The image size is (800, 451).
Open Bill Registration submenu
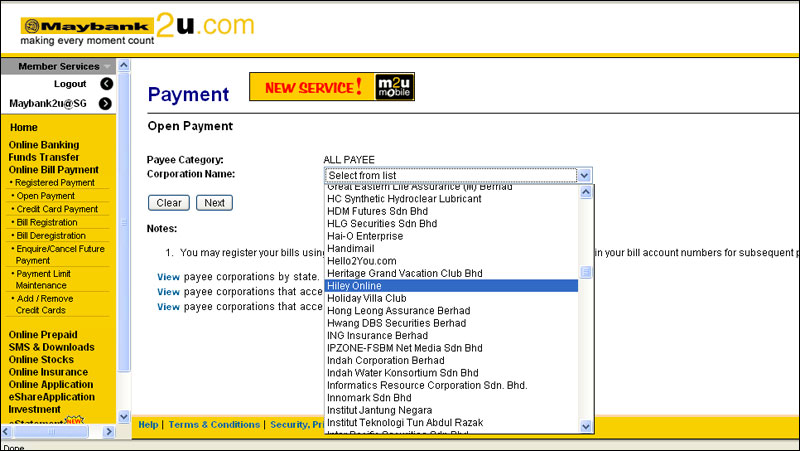click(47, 222)
